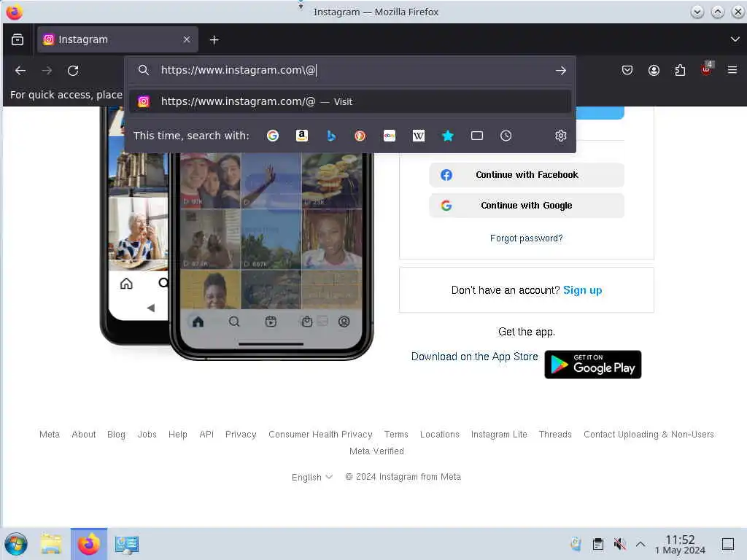Image resolution: width=747 pixels, height=560 pixels.
Task: Search this time with DuckDuckGo
Action: (360, 136)
